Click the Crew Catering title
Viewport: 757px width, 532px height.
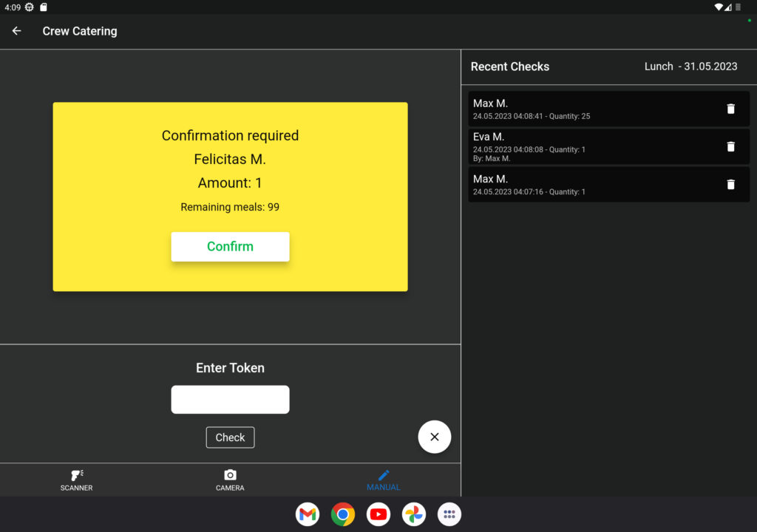click(x=80, y=31)
